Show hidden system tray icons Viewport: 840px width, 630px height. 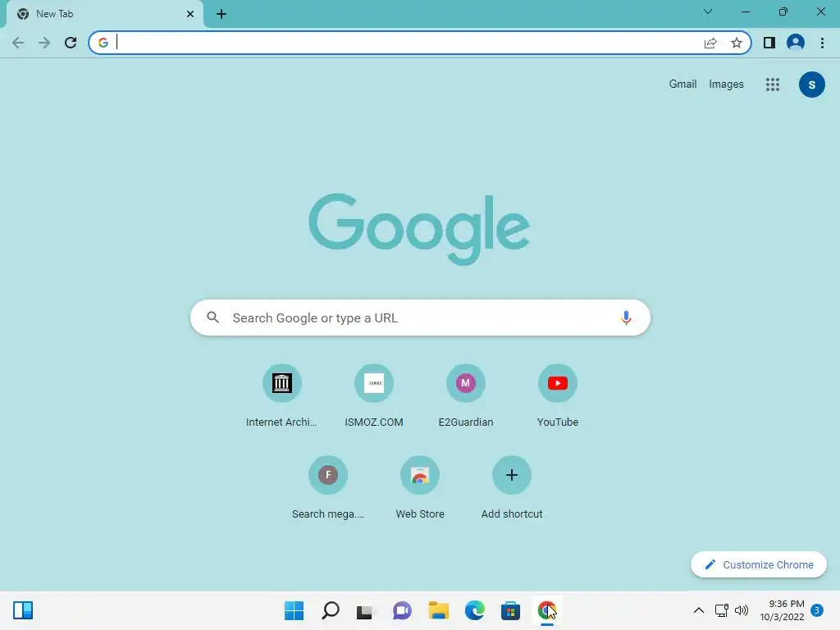click(699, 610)
